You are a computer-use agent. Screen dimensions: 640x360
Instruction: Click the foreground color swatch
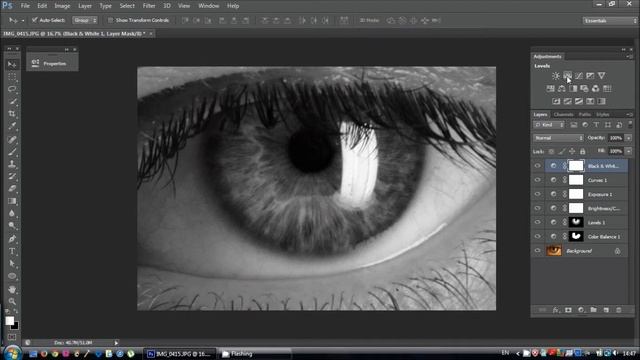pos(9,321)
